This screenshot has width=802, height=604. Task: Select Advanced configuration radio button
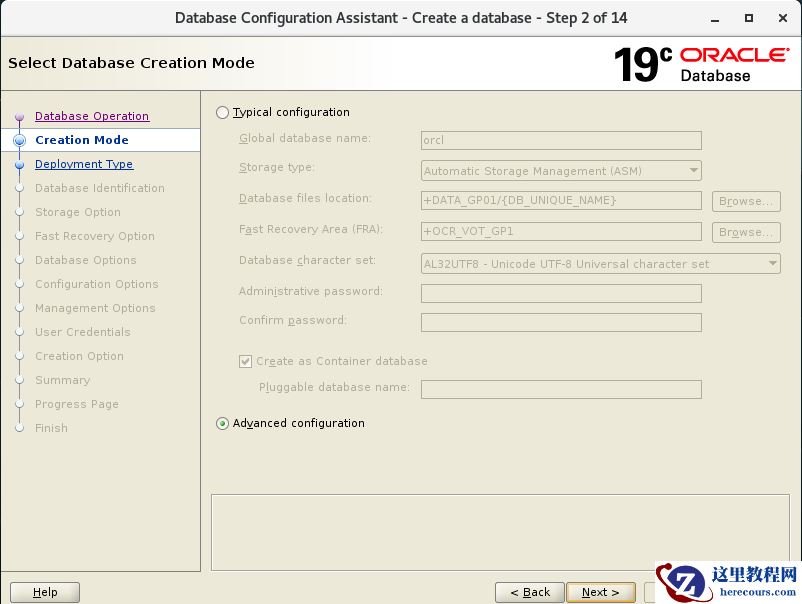222,423
